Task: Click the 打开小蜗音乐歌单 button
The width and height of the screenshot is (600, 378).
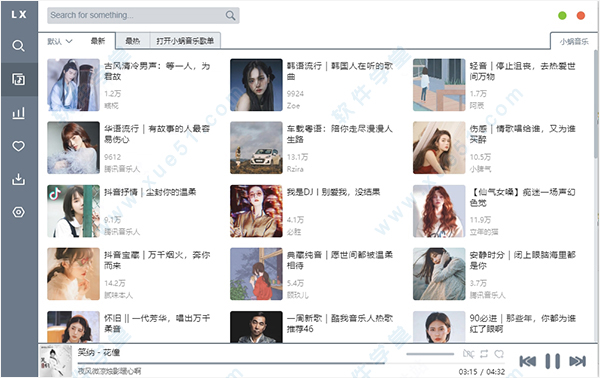Action: pyautogui.click(x=185, y=41)
